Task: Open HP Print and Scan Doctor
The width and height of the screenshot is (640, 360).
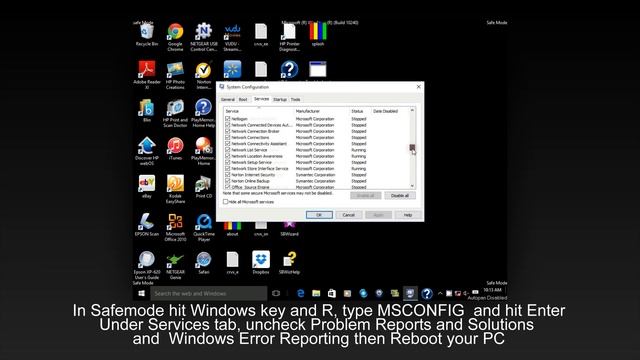Action: 175,113
